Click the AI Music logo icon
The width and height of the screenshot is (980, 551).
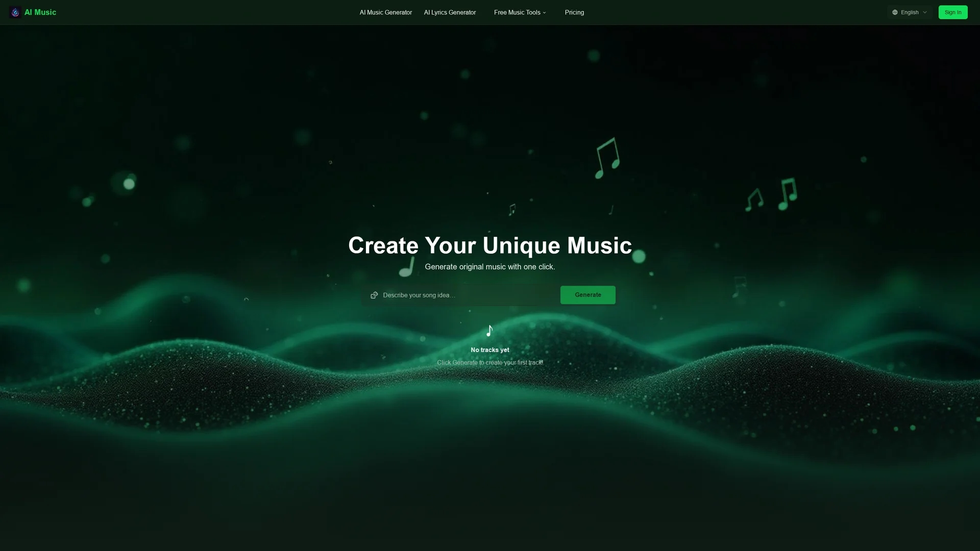[15, 12]
